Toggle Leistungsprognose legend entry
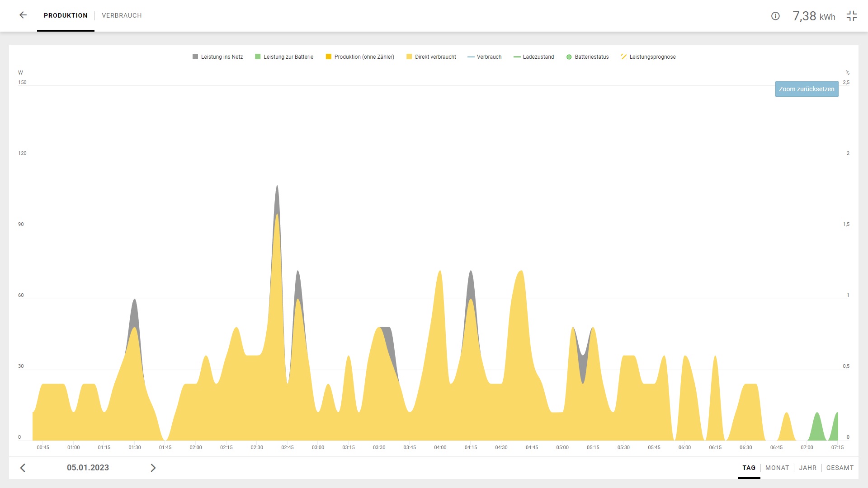The height and width of the screenshot is (488, 868). pos(648,57)
